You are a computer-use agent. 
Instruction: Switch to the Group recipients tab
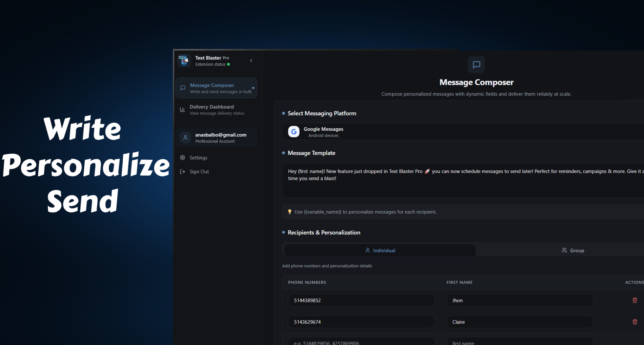(572, 250)
